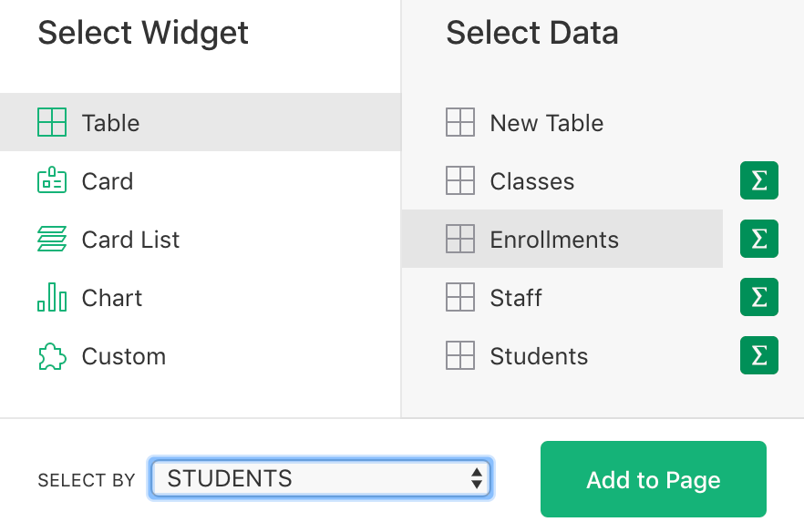Viewport: 804px width, 532px height.
Task: Open the summation icon next to Classes
Action: coord(759,180)
